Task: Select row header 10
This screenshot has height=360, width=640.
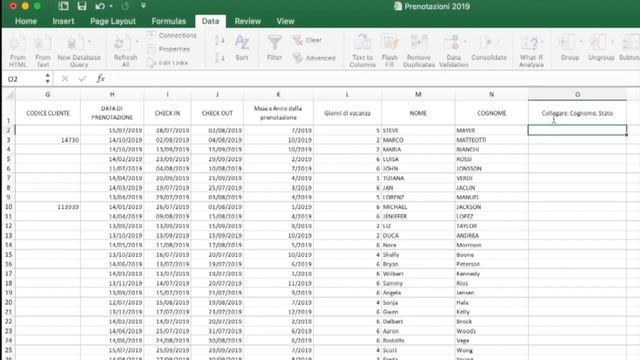Action: click(x=9, y=207)
